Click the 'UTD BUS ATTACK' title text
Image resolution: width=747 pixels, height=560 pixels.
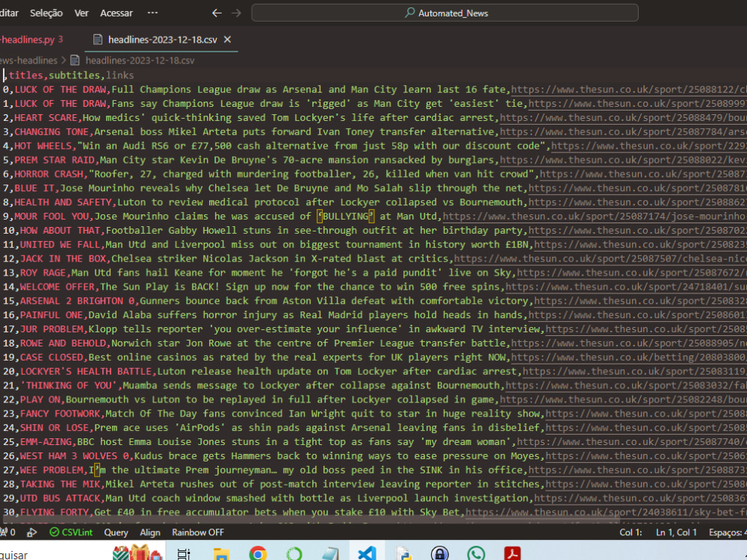(x=60, y=499)
